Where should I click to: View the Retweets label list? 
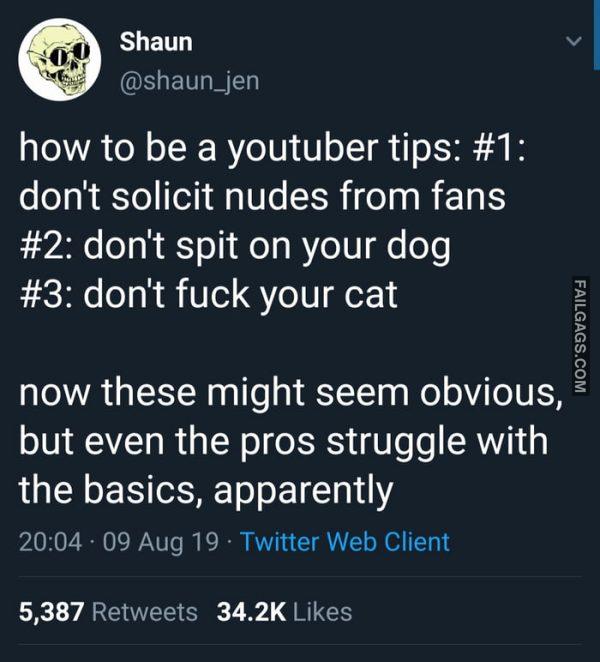pos(144,612)
